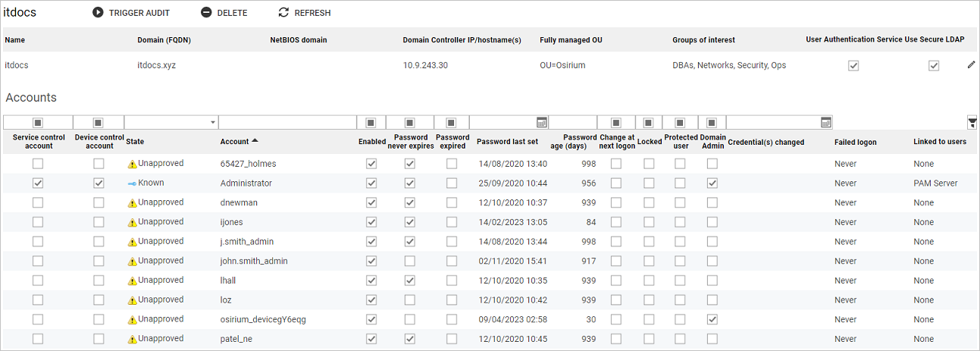
Task: Toggle Domain Admin checkbox for Administrator
Action: point(712,183)
